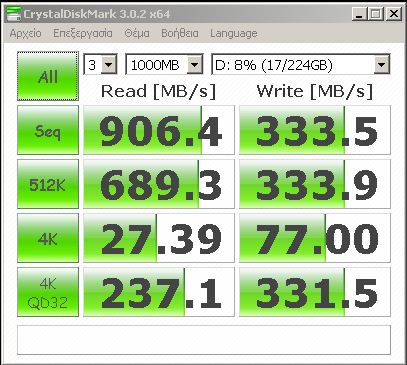Screen dimensions: 407x365
Task: Select the 4K QD32 read result 237.1
Action: tap(159, 292)
